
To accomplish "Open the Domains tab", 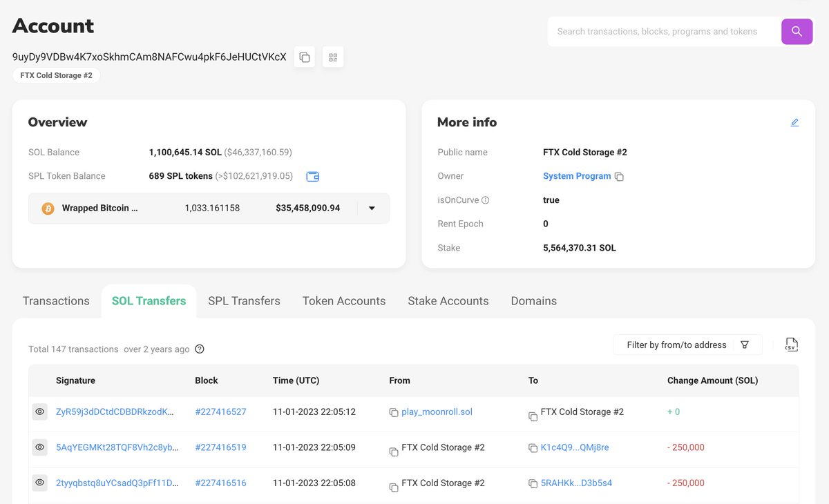I will (x=534, y=301).
